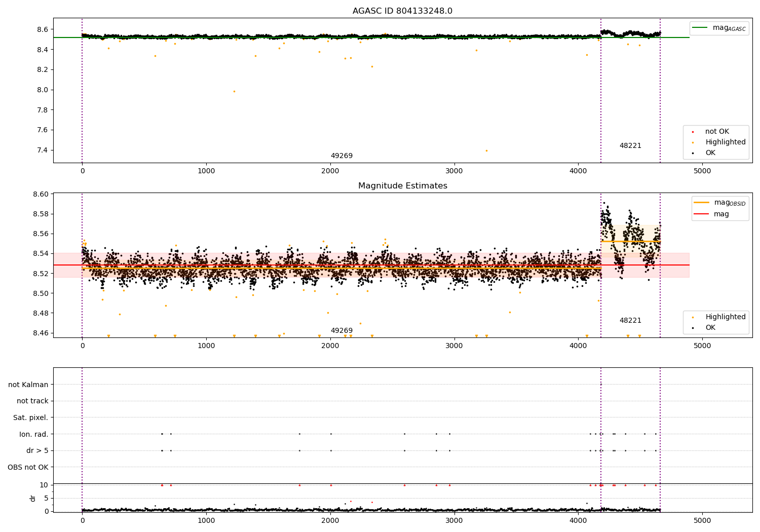This screenshot has width=760, height=532.
Task: Click the 8.52 y-tick of middle plot
Action: pyautogui.click(x=41, y=274)
